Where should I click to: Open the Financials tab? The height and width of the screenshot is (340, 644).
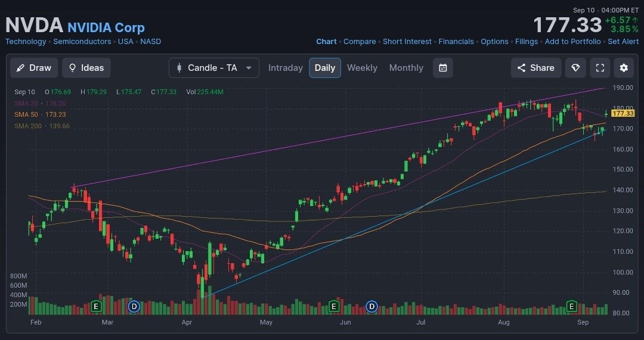pos(456,42)
